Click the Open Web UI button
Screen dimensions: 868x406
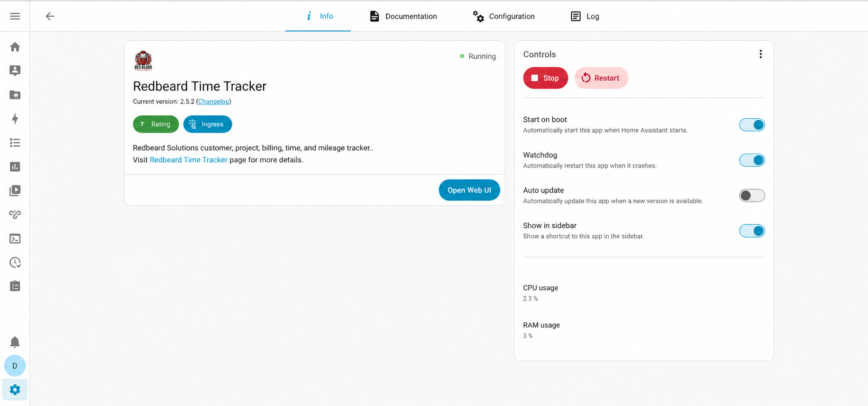click(x=469, y=190)
